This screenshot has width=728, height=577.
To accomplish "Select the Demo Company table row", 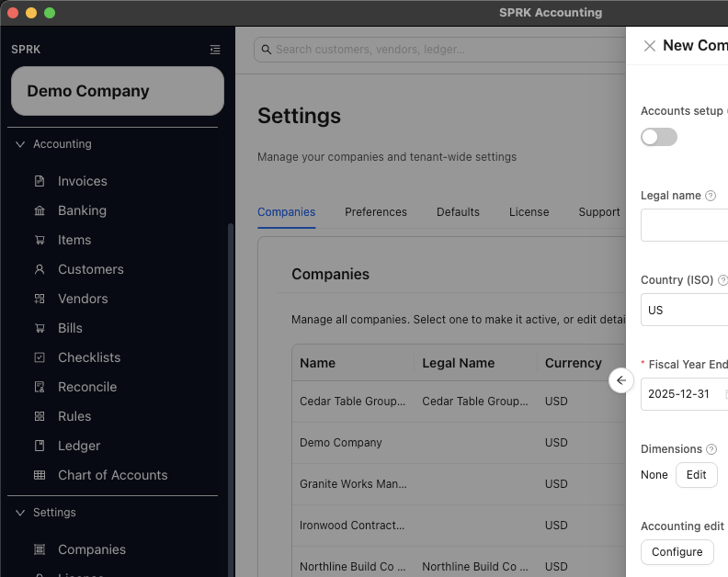I will 459,443.
